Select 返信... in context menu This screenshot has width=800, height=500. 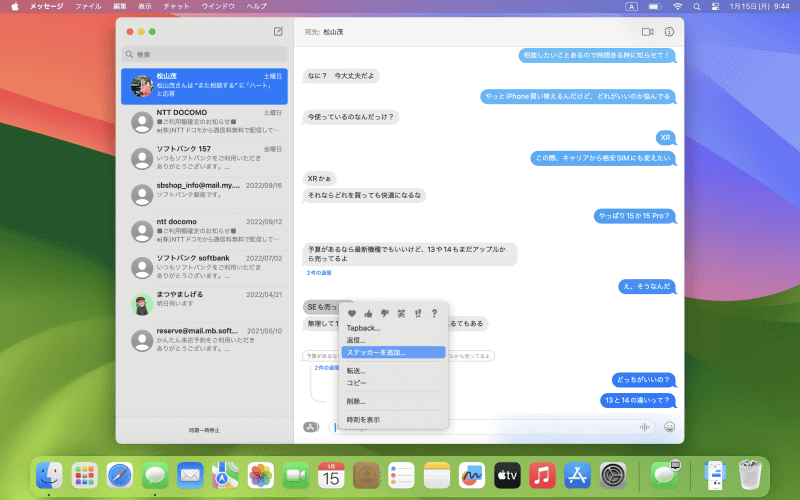393,340
